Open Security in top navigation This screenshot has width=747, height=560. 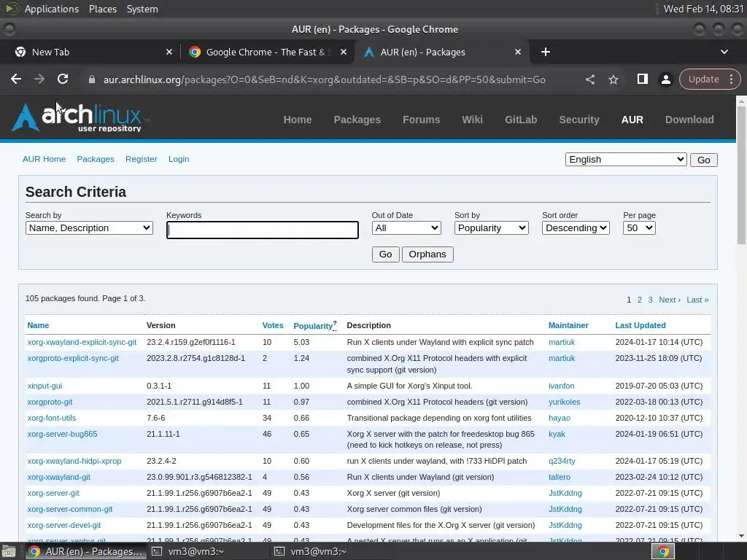pyautogui.click(x=578, y=120)
